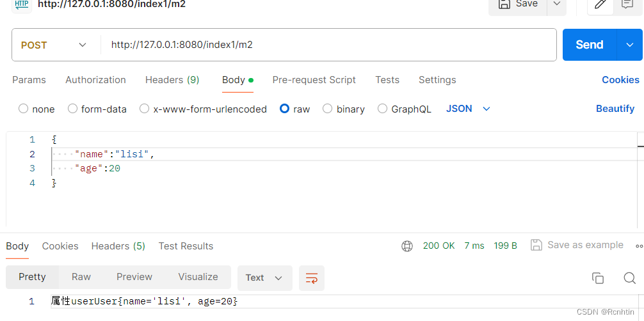Click the edit pencil icon

(x=600, y=4)
